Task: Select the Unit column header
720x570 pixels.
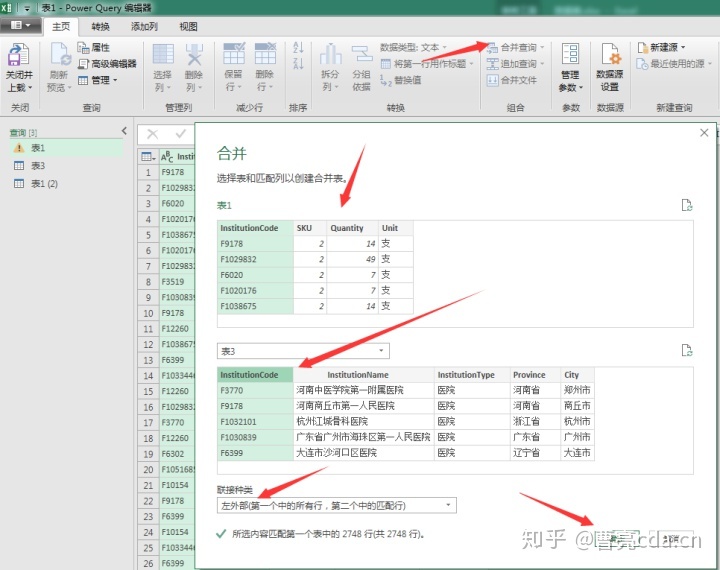Action: pos(396,228)
